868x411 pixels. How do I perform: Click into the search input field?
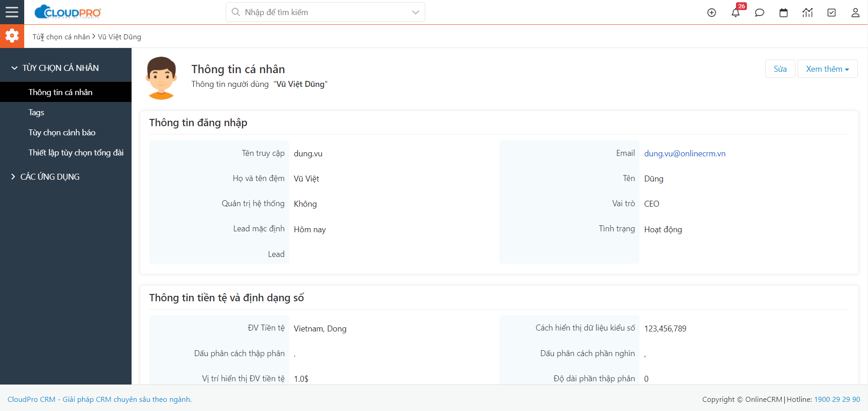pyautogui.click(x=325, y=12)
